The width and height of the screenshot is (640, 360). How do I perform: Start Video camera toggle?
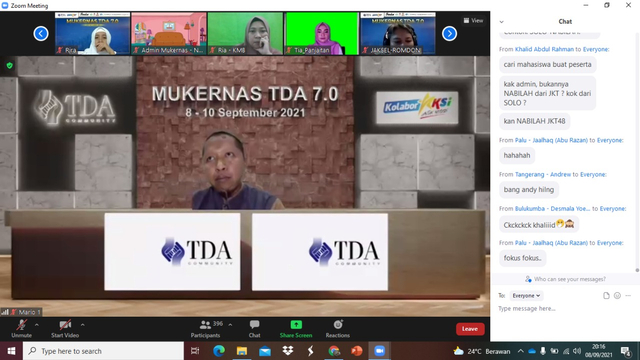[65, 329]
